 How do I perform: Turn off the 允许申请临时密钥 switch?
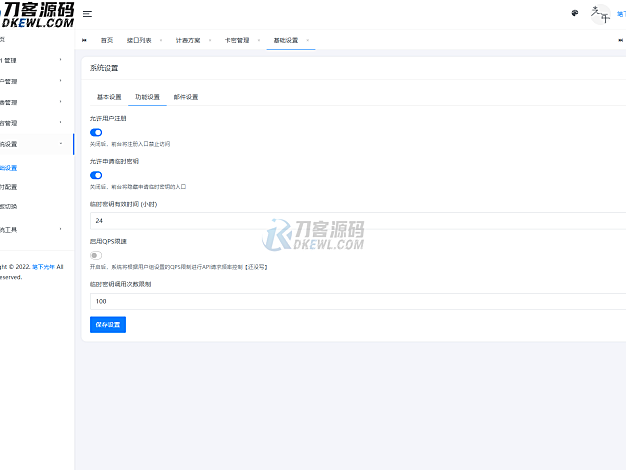(96, 175)
